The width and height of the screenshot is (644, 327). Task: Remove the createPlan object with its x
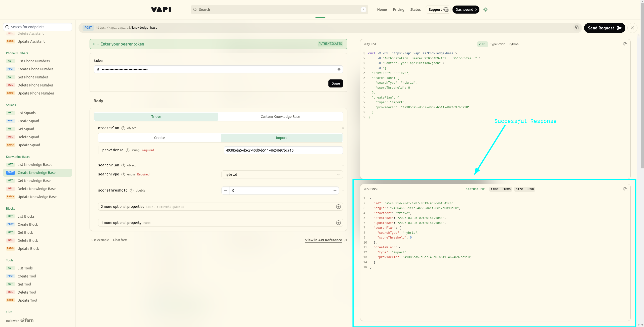(x=343, y=128)
